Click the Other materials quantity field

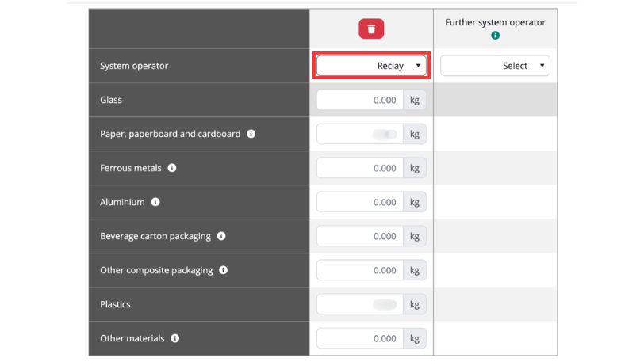click(360, 338)
